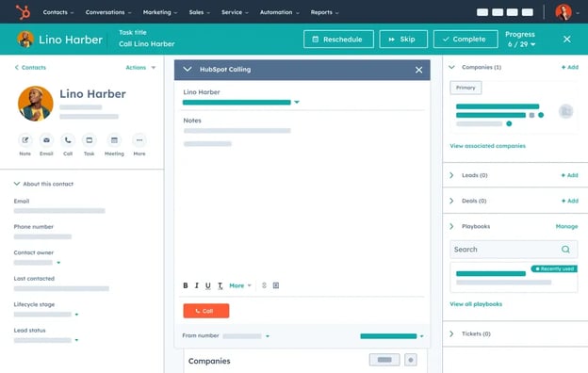Click the Reschedule button
Image resolution: width=588 pixels, height=373 pixels.
pos(338,39)
